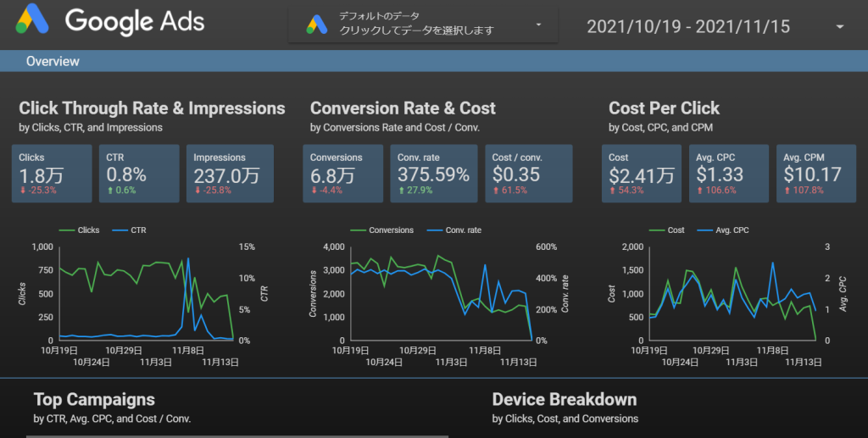Click the 27.9% change under Conv. rate
This screenshot has width=868, height=438.
pos(415,191)
